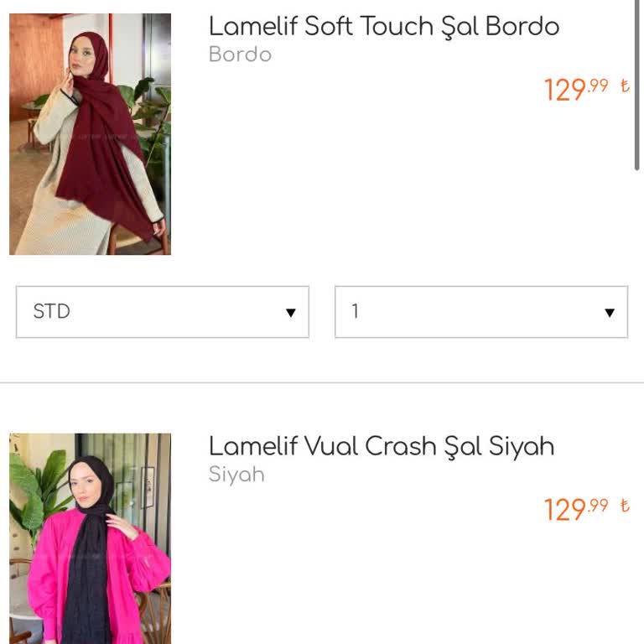Click the .99 decimals of the Bordo price
This screenshot has width=644, height=644.
(x=598, y=86)
